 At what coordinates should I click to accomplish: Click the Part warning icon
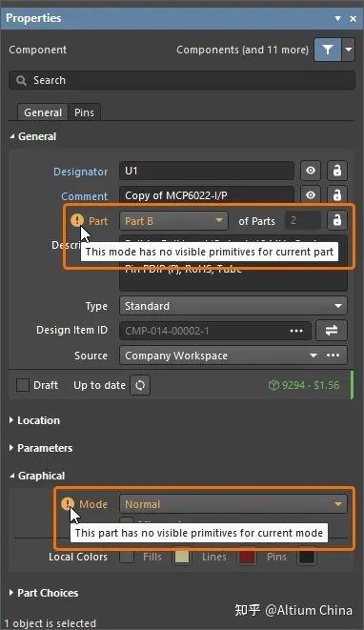77,220
